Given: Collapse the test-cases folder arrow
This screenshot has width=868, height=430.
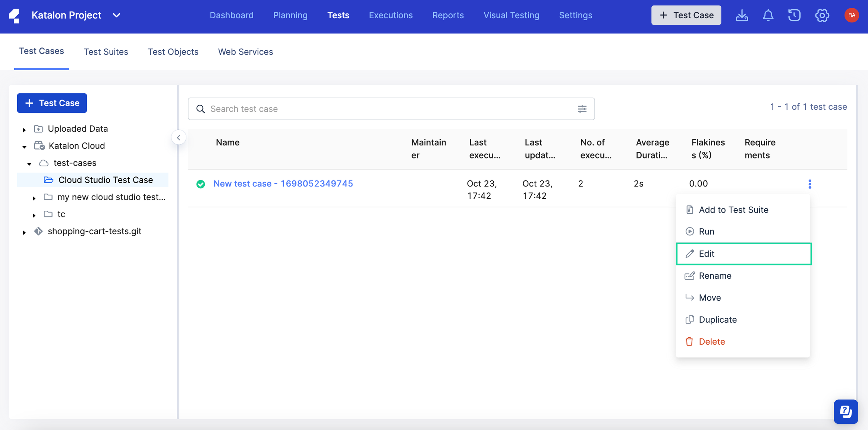Looking at the screenshot, I should pyautogui.click(x=29, y=164).
